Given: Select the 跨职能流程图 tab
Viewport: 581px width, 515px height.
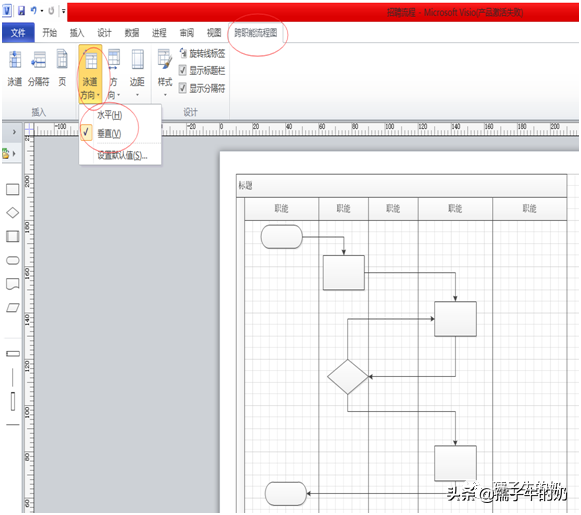Looking at the screenshot, I should (x=256, y=33).
